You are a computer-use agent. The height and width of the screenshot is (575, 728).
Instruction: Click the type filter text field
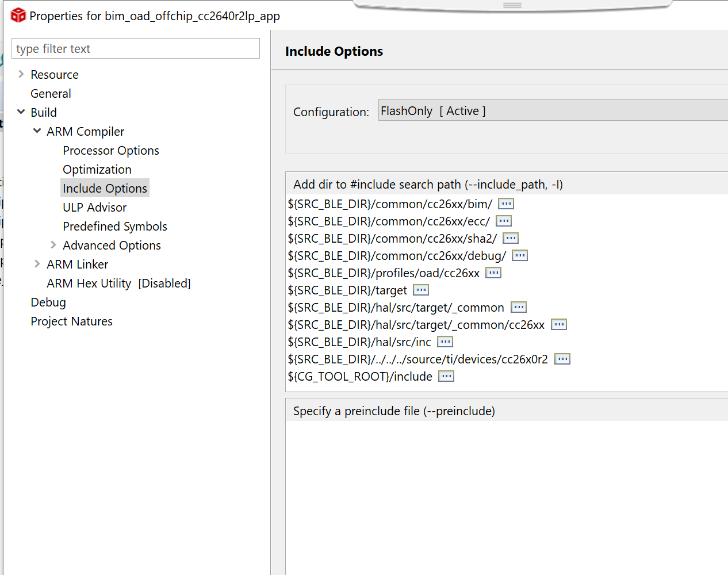click(136, 49)
